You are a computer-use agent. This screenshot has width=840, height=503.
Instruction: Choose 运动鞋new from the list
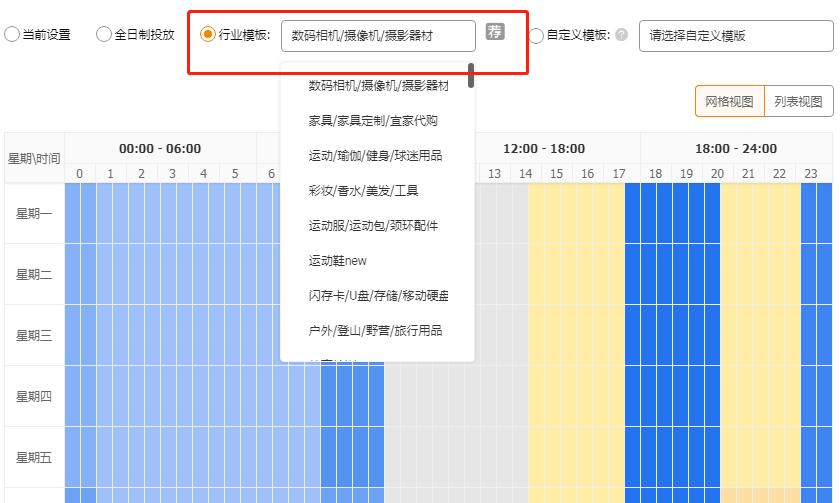(338, 261)
